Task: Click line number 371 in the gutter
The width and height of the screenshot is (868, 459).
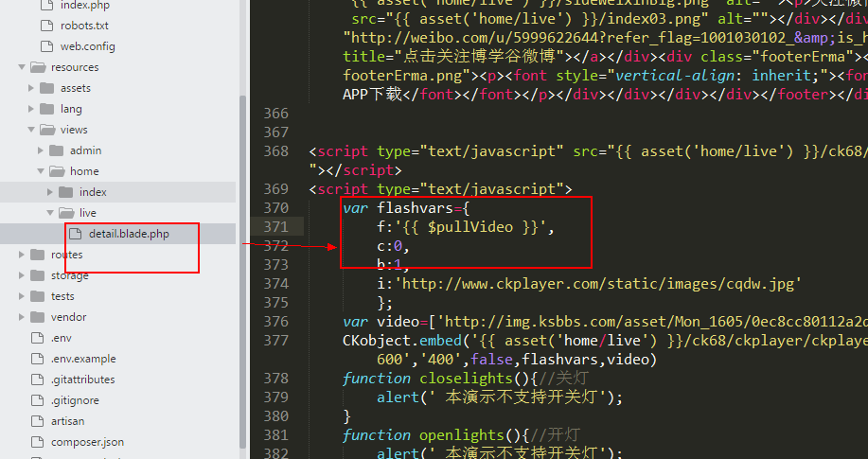Action: [277, 227]
